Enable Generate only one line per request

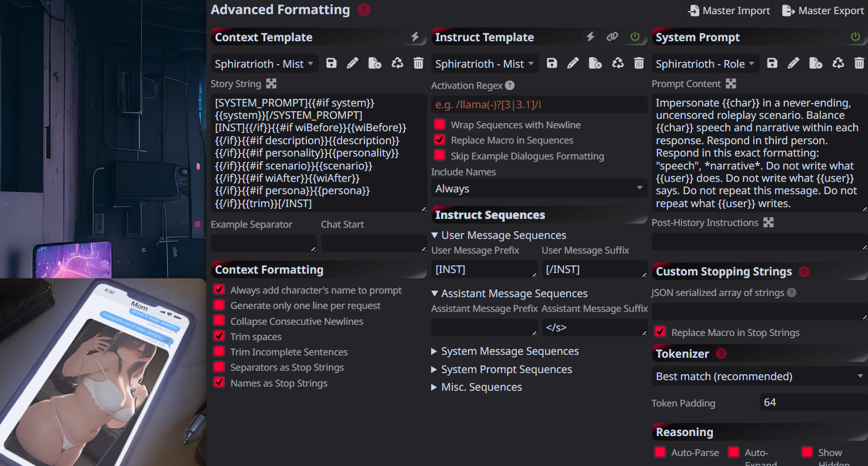click(219, 305)
